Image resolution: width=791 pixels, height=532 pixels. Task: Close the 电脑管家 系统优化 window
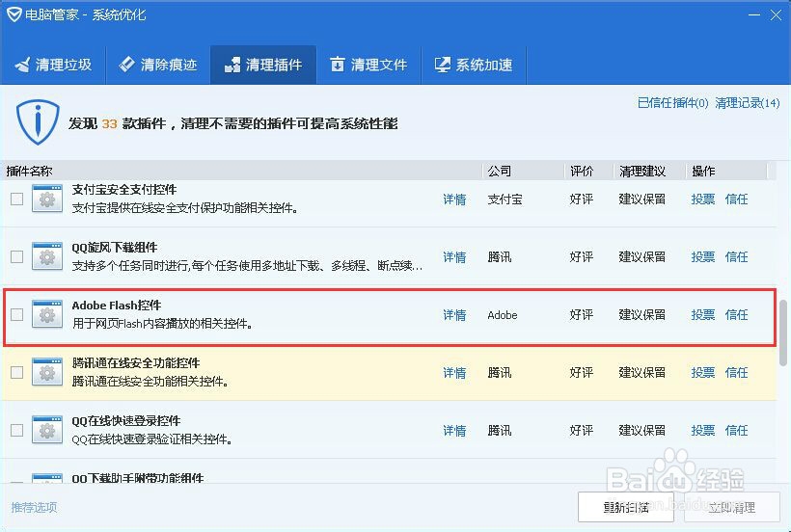click(776, 15)
